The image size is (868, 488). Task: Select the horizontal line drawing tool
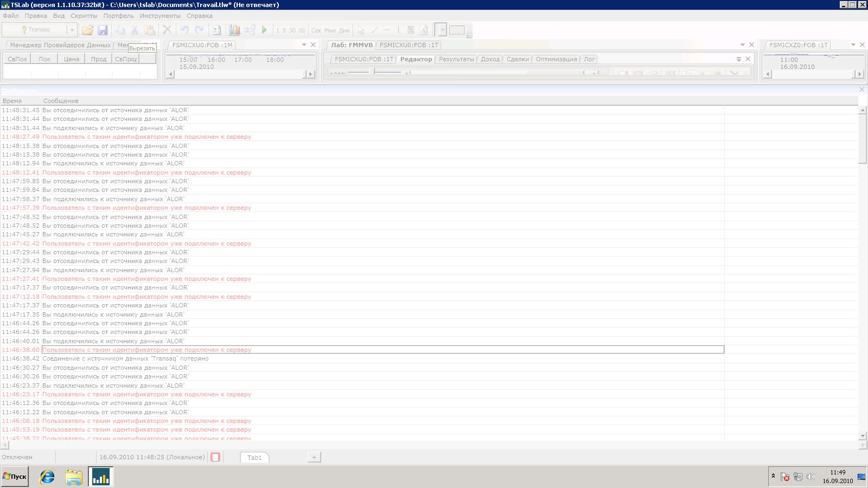click(x=387, y=30)
